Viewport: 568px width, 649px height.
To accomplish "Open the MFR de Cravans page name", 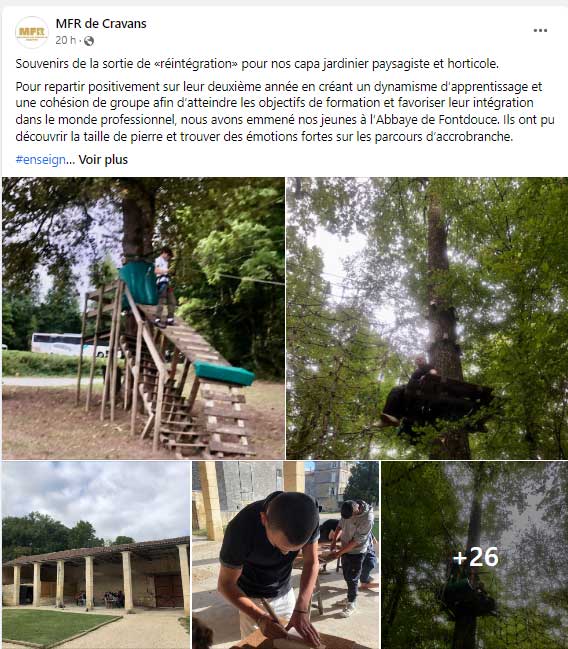I will pyautogui.click(x=101, y=24).
